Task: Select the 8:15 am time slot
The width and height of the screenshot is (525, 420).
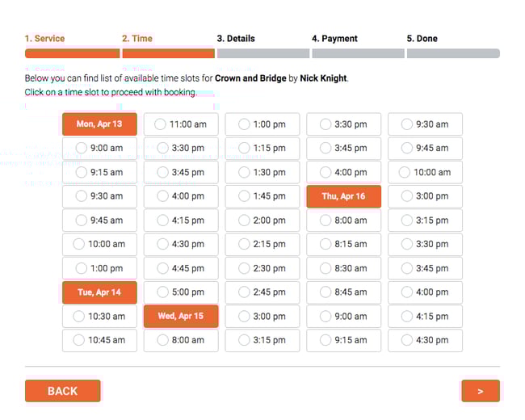Action: (x=344, y=244)
